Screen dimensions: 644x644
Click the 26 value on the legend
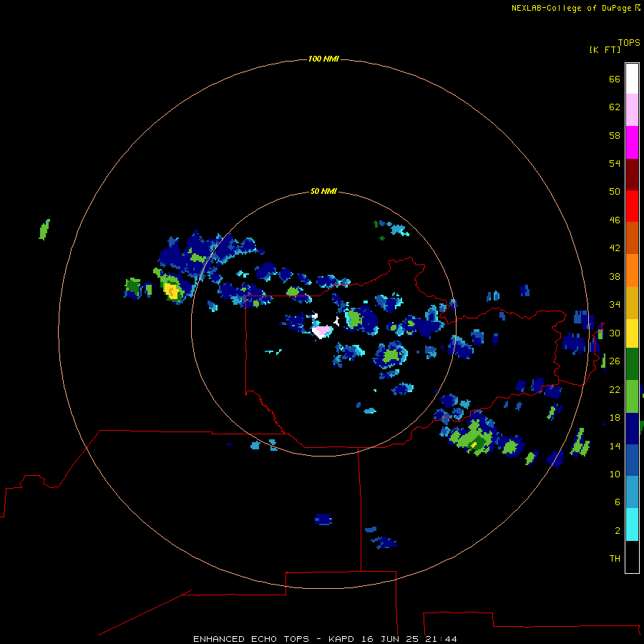point(615,361)
